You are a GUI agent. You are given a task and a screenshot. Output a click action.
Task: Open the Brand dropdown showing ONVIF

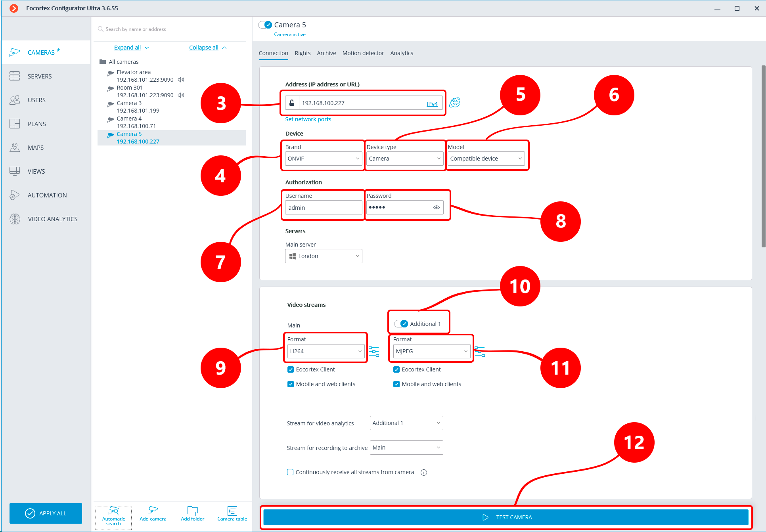coord(324,159)
